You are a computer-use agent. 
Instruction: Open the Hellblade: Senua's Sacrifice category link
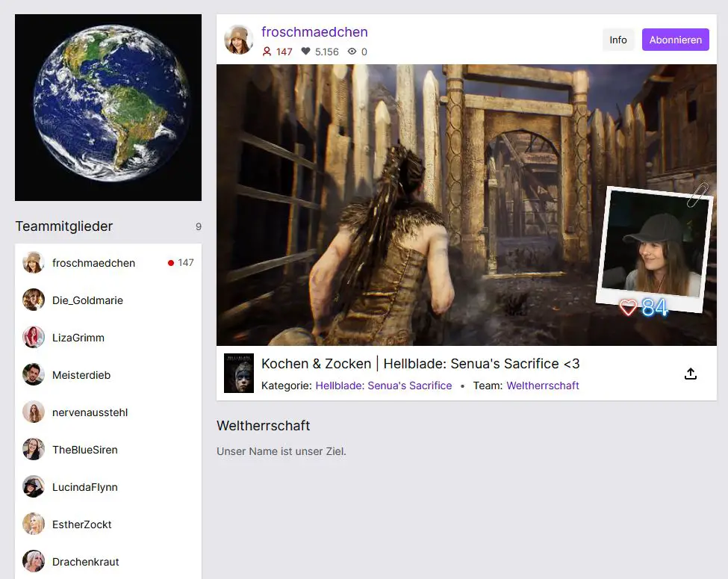coord(384,386)
